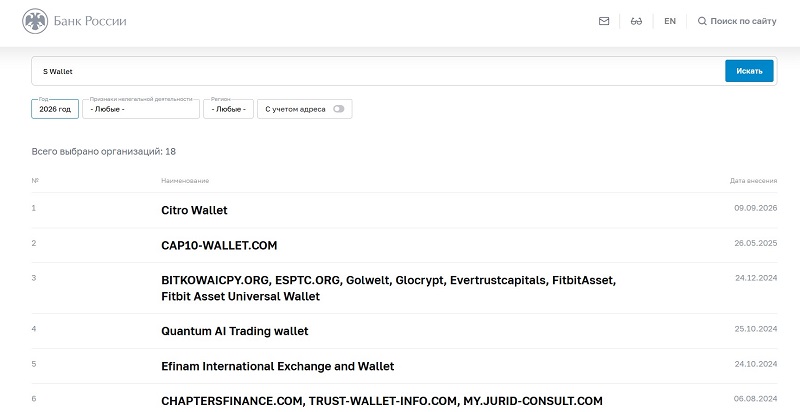
Task: Click date "09.09.2026" in Citro Wallet row
Action: point(756,208)
